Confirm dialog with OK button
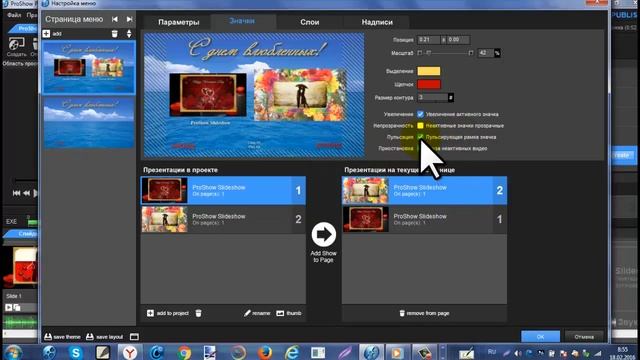The image size is (640, 360). pyautogui.click(x=540, y=337)
